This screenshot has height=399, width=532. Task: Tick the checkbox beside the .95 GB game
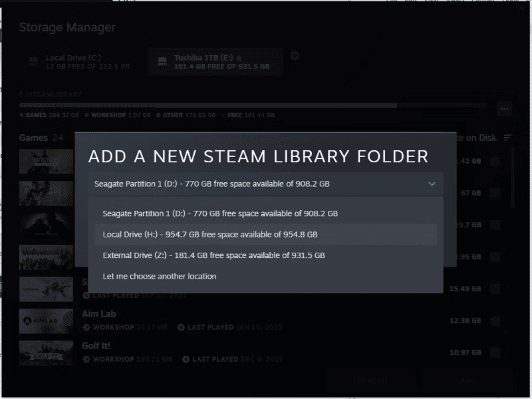click(x=495, y=257)
